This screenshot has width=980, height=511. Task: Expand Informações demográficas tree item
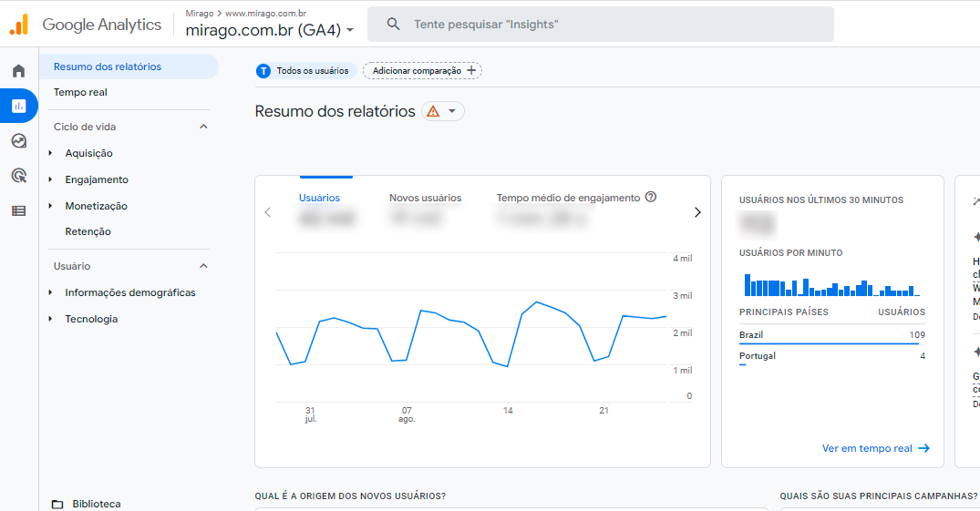click(51, 292)
